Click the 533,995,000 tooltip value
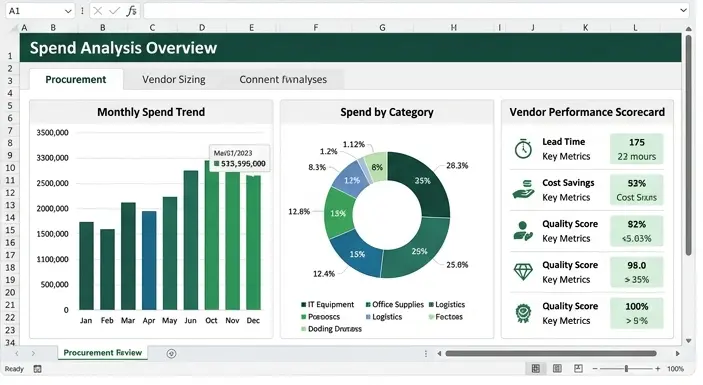This screenshot has height=385, width=703. coord(243,164)
